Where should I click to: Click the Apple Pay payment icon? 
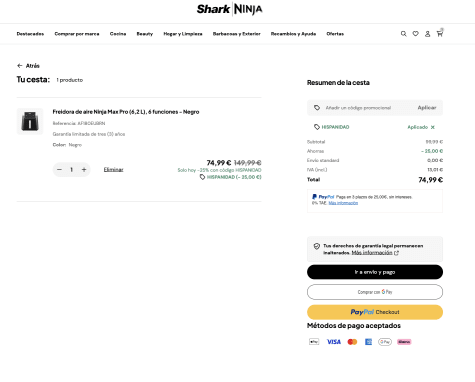click(314, 342)
